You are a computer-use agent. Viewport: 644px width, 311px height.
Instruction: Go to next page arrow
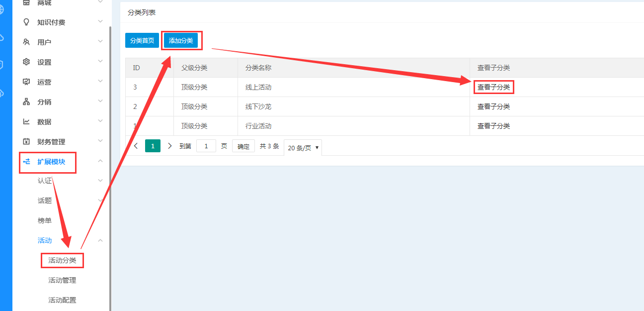169,146
